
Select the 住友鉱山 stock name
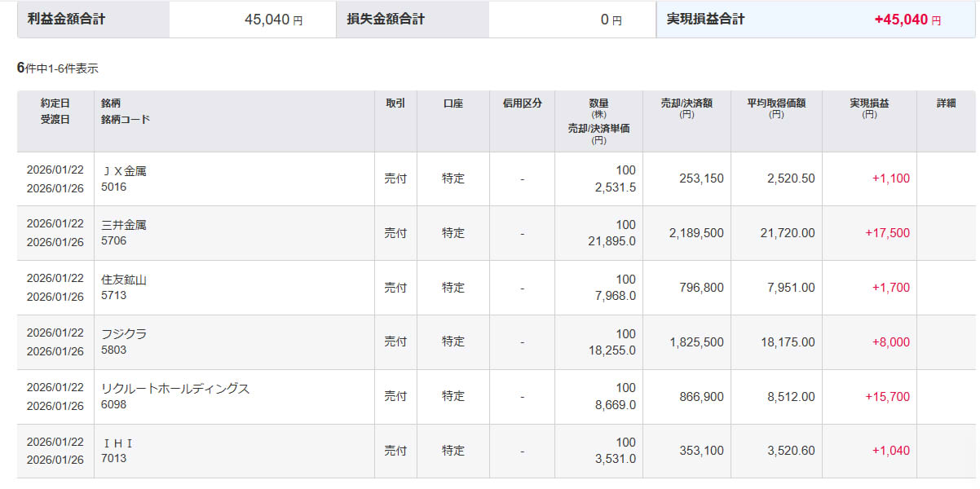coord(124,280)
